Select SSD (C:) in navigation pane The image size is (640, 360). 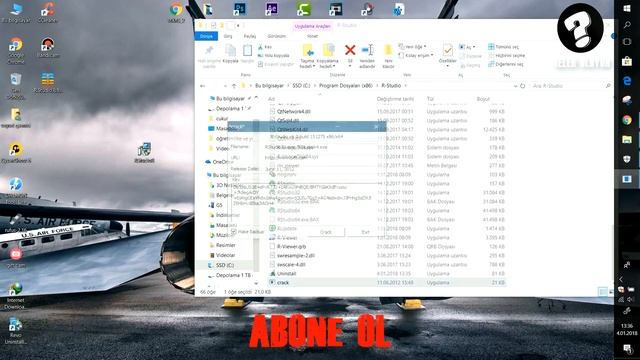click(225, 265)
